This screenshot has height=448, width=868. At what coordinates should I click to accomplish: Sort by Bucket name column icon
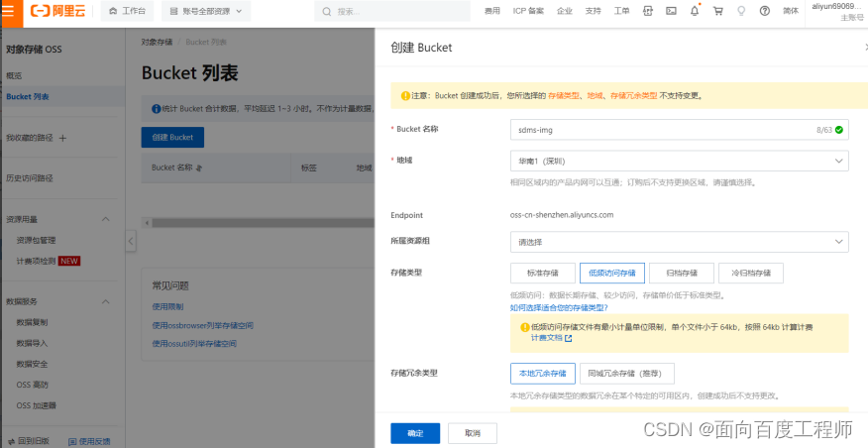[x=199, y=168]
